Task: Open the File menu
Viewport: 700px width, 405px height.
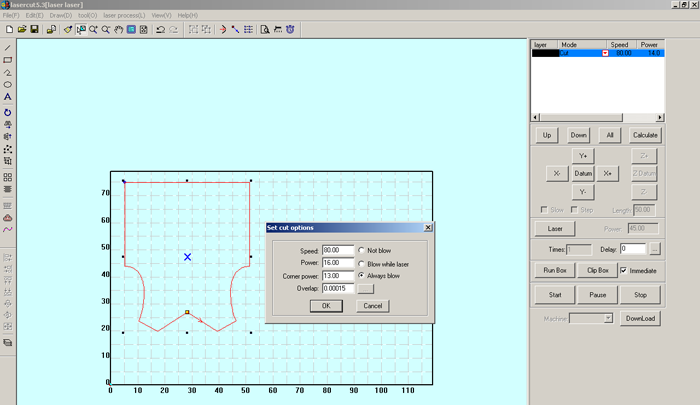Action: tap(11, 15)
